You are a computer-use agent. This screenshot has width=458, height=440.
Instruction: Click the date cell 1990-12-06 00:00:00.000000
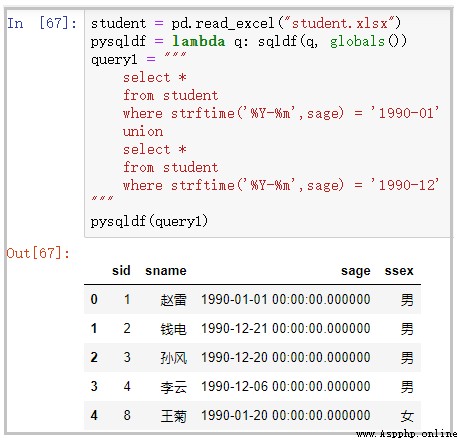click(x=286, y=386)
